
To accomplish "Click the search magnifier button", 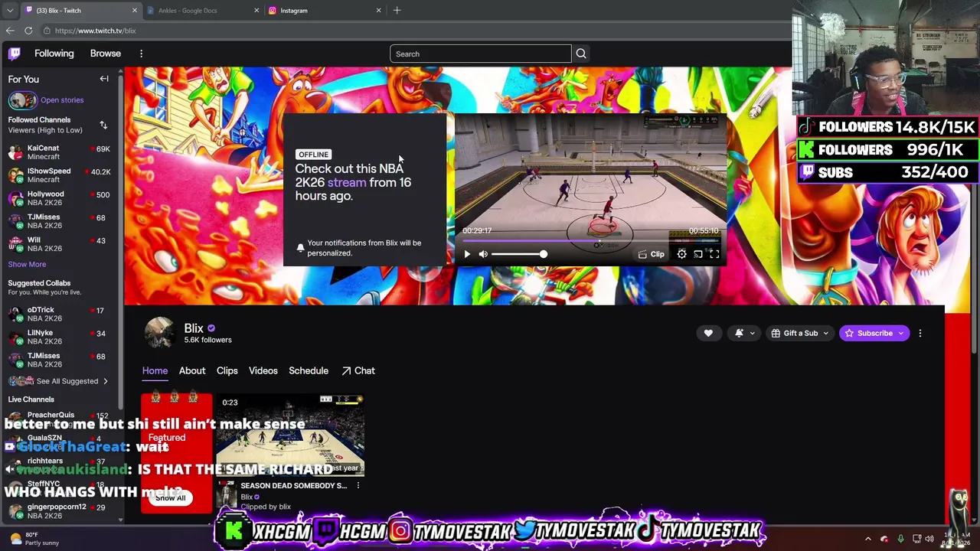I will pos(581,54).
